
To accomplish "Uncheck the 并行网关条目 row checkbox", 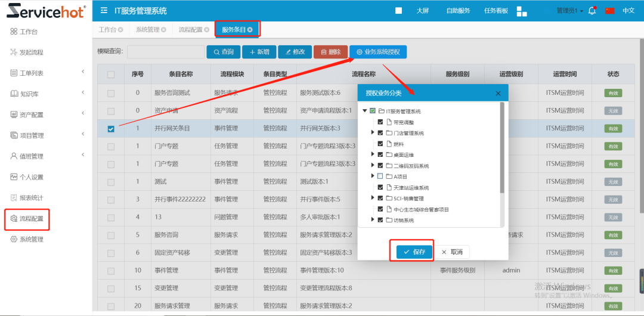I will (111, 129).
